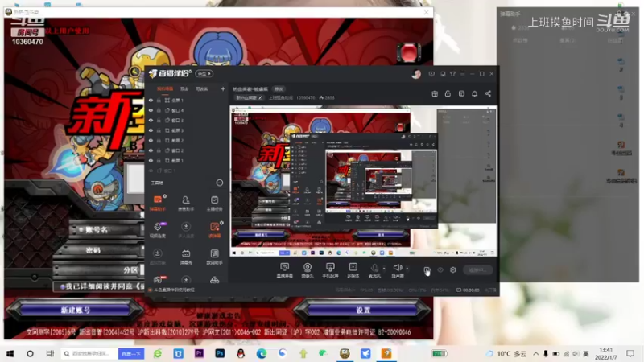Screen dimensions: 644x362
Task: Open the 视频连麦 tool
Action: 158,230
